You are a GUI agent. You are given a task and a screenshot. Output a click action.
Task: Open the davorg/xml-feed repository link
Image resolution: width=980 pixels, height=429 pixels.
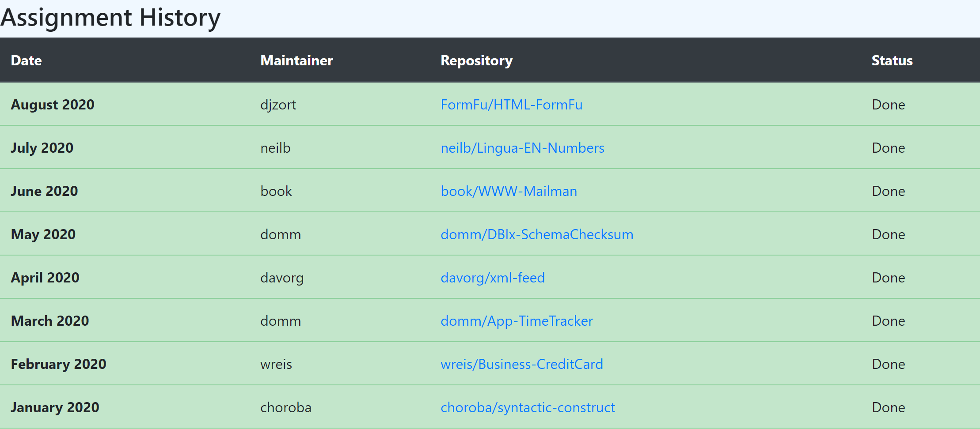[493, 278]
